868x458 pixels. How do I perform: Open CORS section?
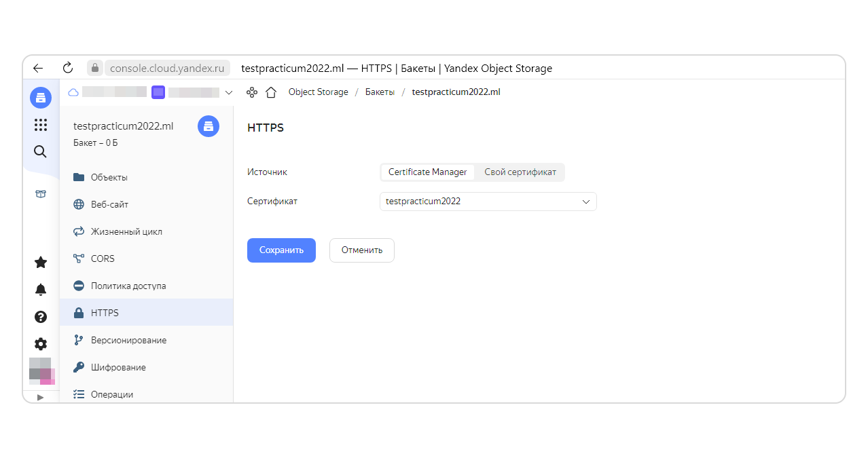click(x=146, y=259)
